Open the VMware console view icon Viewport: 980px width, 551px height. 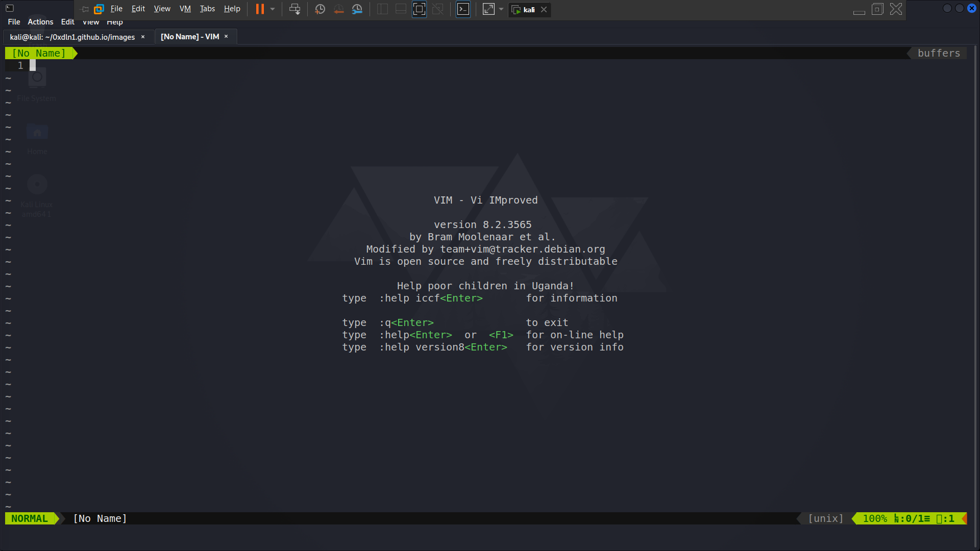(463, 9)
